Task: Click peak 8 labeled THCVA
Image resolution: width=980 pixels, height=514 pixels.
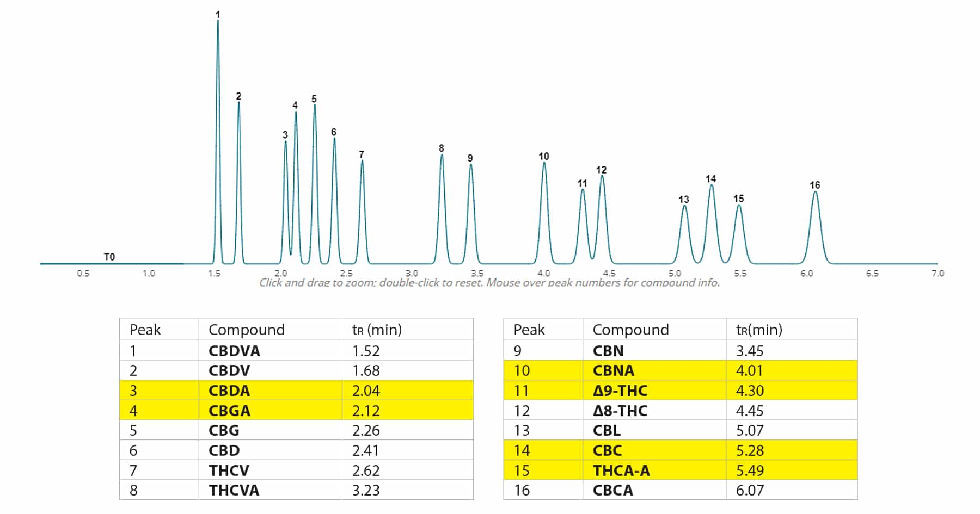Action: click(442, 148)
